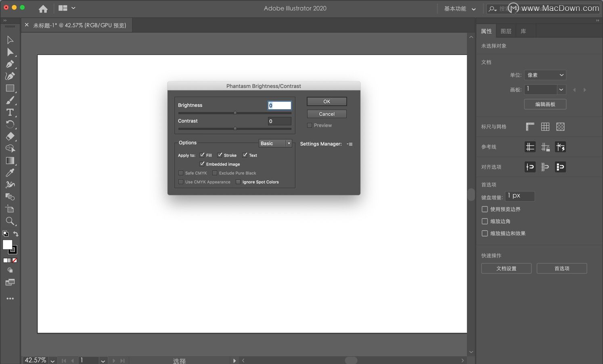Select the Zoom magnifier tool
Viewport: 603px width, 364px height.
[x=10, y=221]
